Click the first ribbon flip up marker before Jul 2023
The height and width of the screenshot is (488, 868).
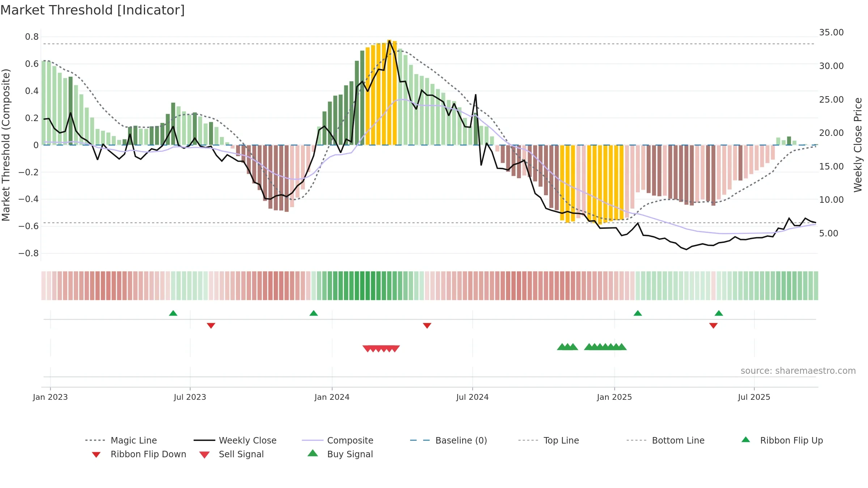[173, 313]
